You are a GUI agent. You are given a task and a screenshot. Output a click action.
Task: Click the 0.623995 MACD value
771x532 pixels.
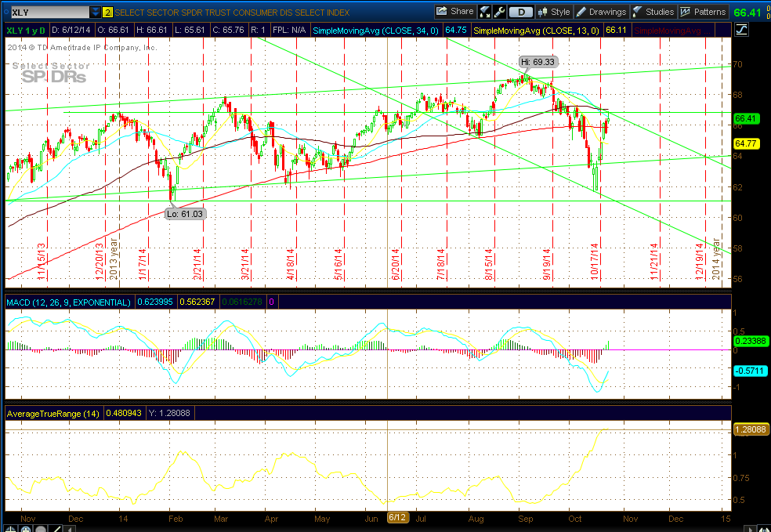tap(155, 302)
